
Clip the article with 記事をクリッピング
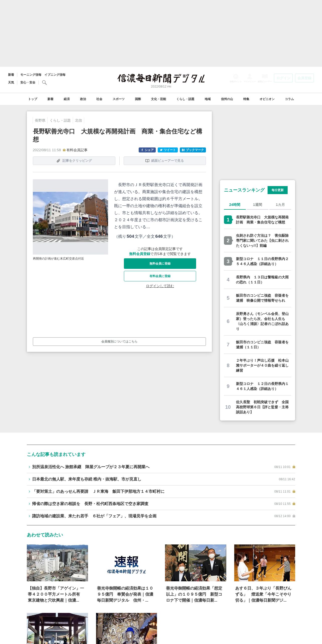pos(74,161)
